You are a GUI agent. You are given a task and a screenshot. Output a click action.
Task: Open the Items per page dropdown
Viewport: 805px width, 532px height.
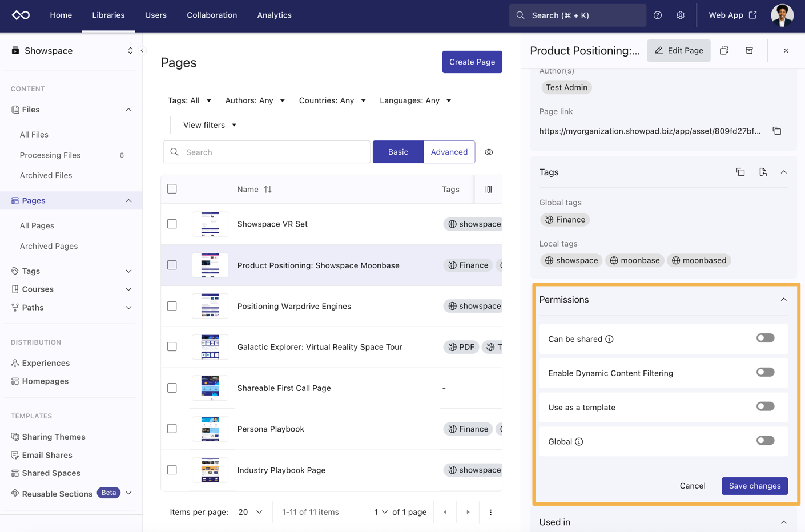250,512
